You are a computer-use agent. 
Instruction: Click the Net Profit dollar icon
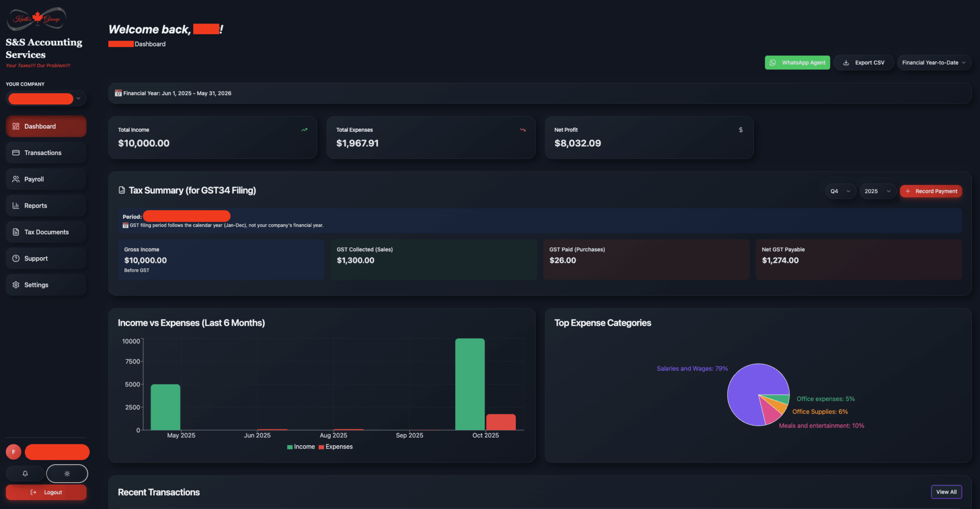741,130
